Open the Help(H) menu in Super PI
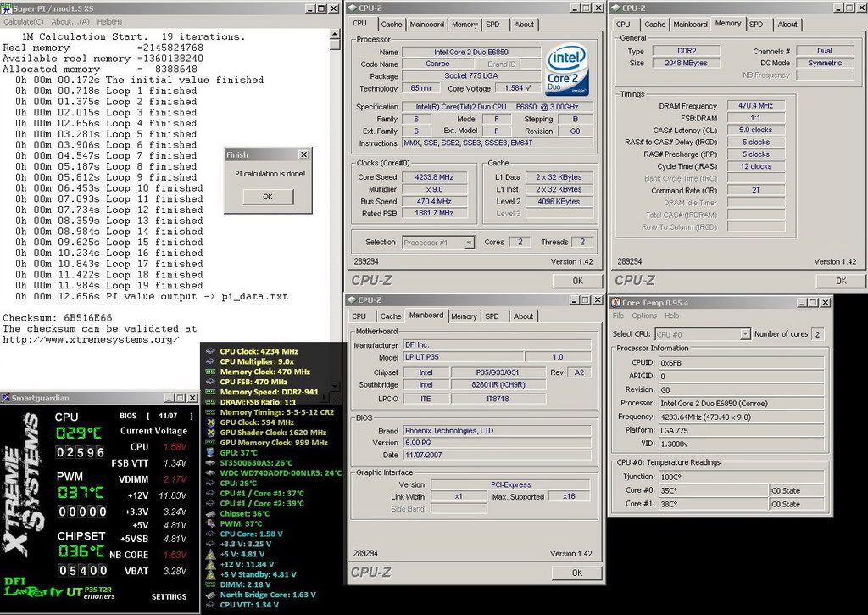The image size is (868, 615). point(109,21)
